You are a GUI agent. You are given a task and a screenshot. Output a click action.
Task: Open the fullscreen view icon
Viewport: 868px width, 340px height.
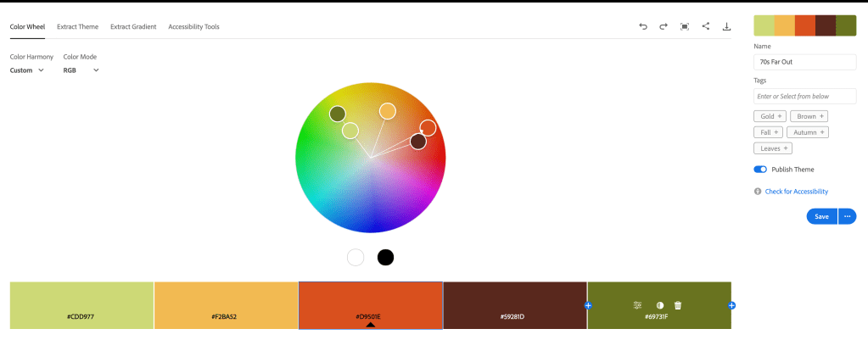[x=685, y=26]
